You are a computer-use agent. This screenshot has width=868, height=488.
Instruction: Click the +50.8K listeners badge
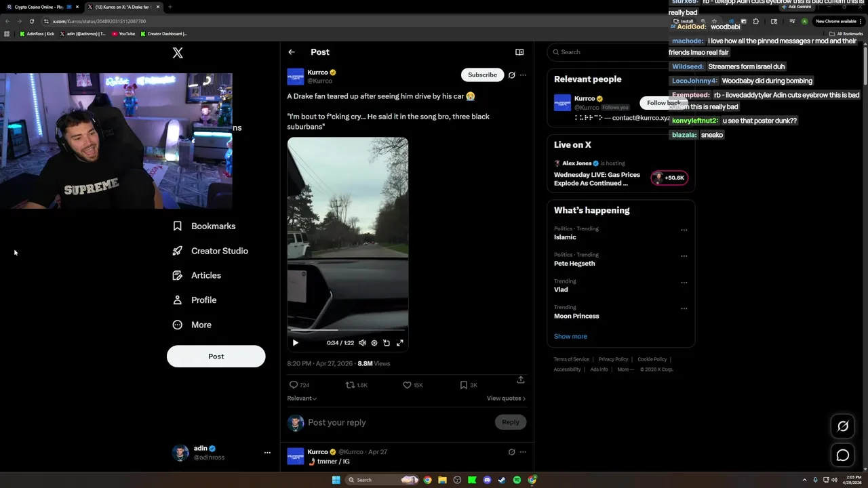coord(669,178)
